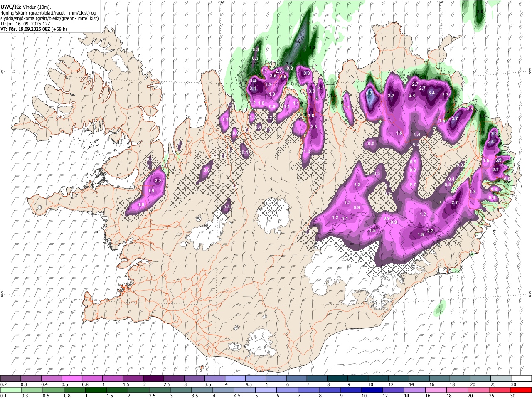Select the upper scale white swatch after 30

point(522,379)
